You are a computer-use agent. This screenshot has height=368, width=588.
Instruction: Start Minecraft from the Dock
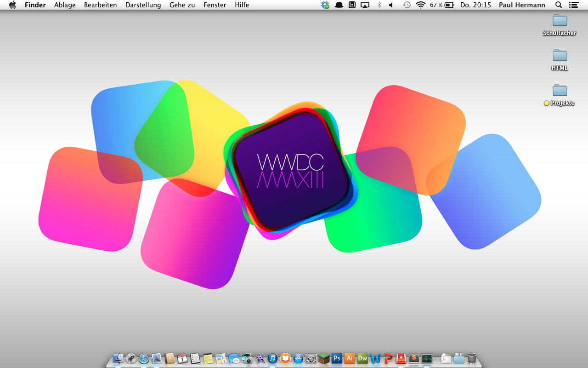(x=324, y=358)
